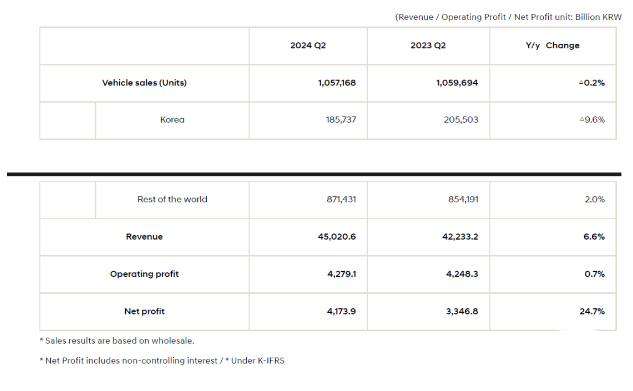Click the 45,020.6 revenue value

pyautogui.click(x=337, y=237)
